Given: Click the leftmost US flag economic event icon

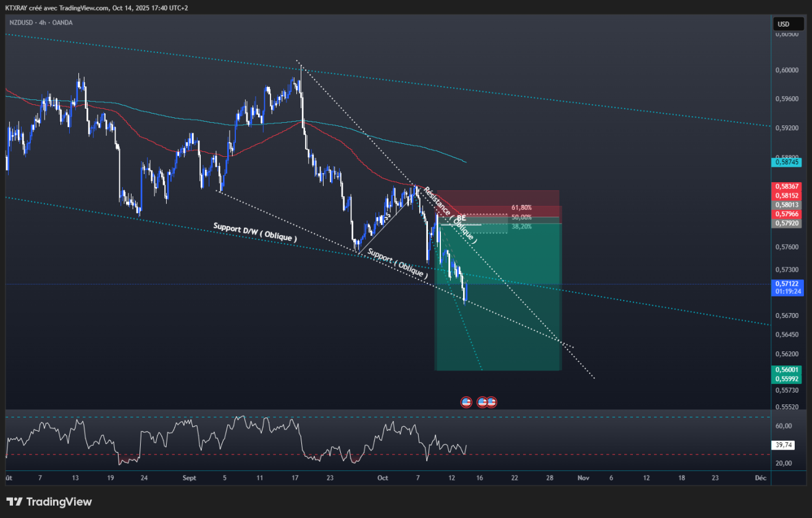Looking at the screenshot, I should tap(466, 401).
